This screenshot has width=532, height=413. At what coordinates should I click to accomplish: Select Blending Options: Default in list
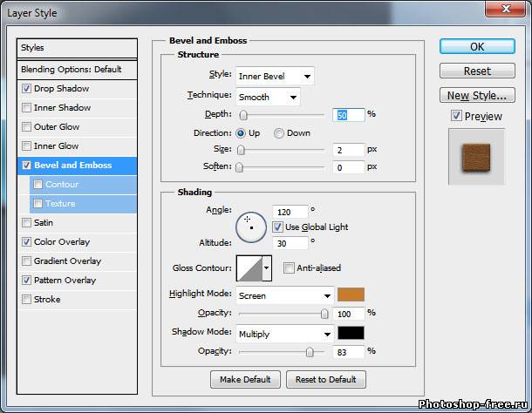point(72,70)
